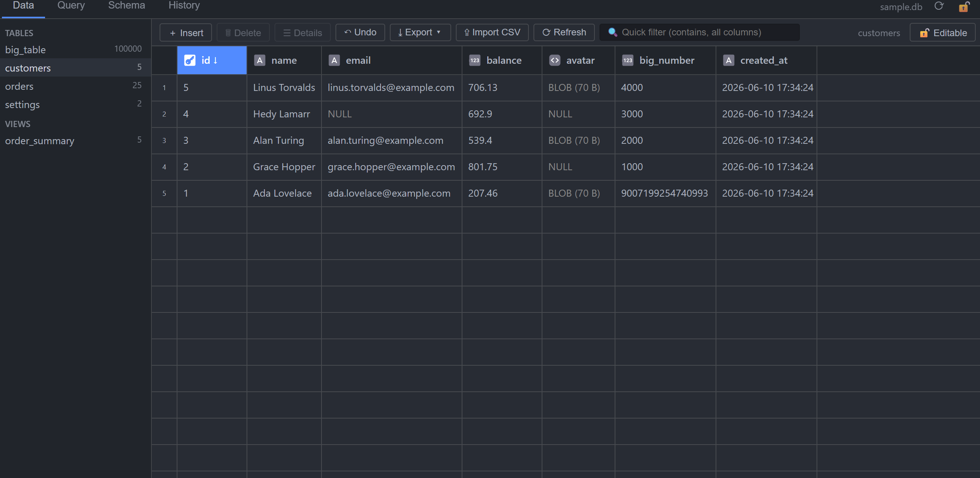Click the lock icon at top right

click(964, 7)
